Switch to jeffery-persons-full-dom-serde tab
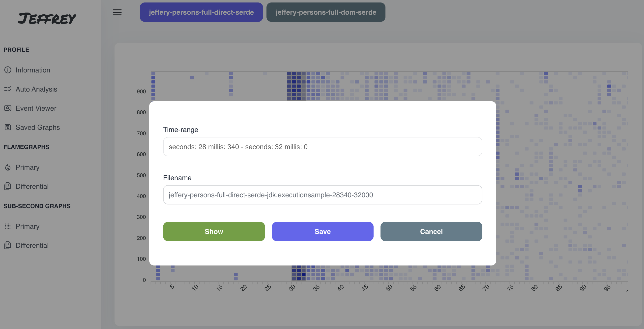This screenshot has width=644, height=329. (326, 12)
